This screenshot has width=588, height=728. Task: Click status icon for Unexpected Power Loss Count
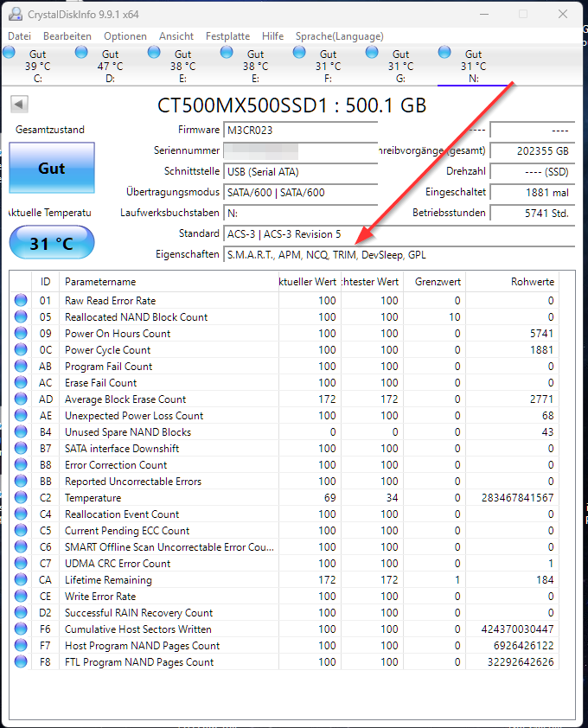click(x=21, y=415)
